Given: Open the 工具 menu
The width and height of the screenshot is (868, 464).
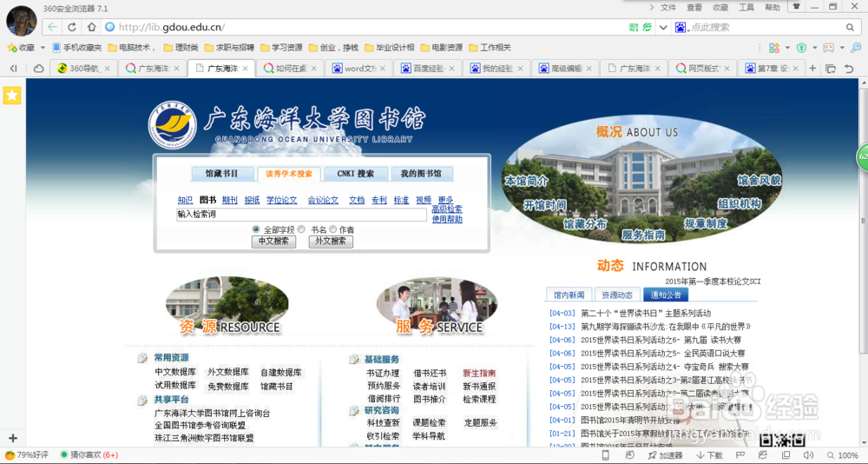Looking at the screenshot, I should pos(746,7).
